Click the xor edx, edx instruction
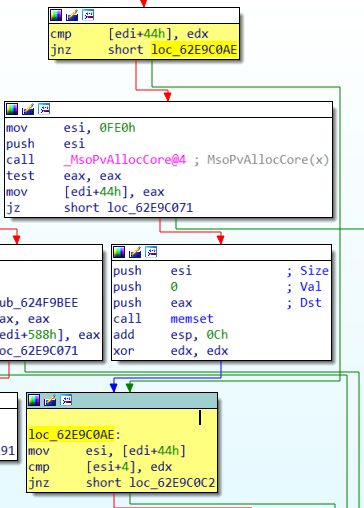Screen dimensions: 364x508 [x=171, y=351]
